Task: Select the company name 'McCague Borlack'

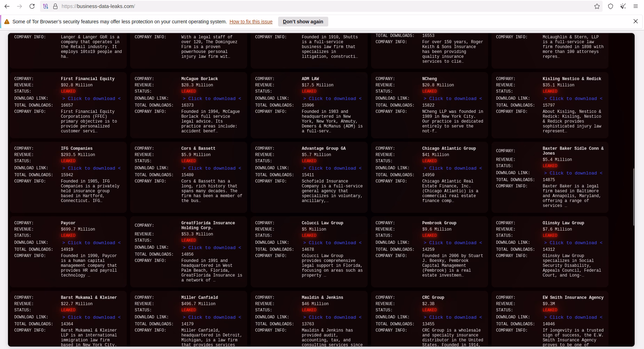Action: click(199, 79)
